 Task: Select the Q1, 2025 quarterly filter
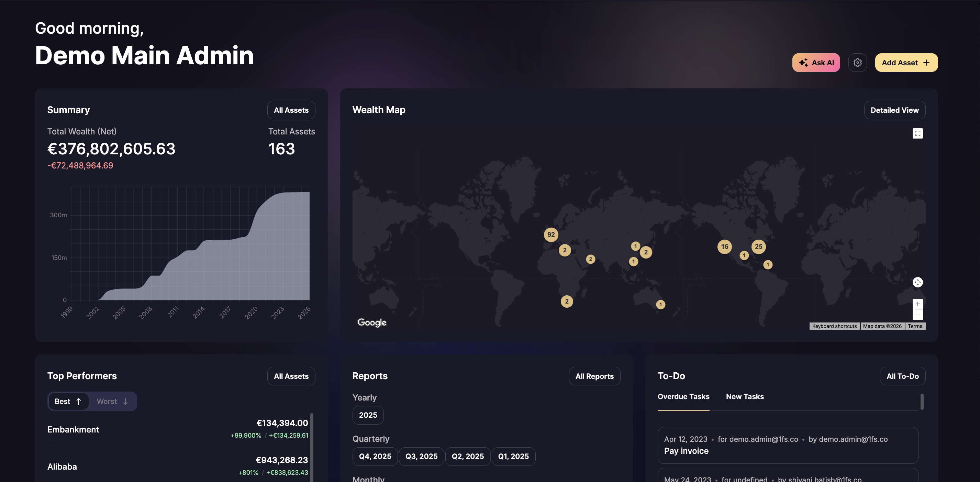click(514, 456)
